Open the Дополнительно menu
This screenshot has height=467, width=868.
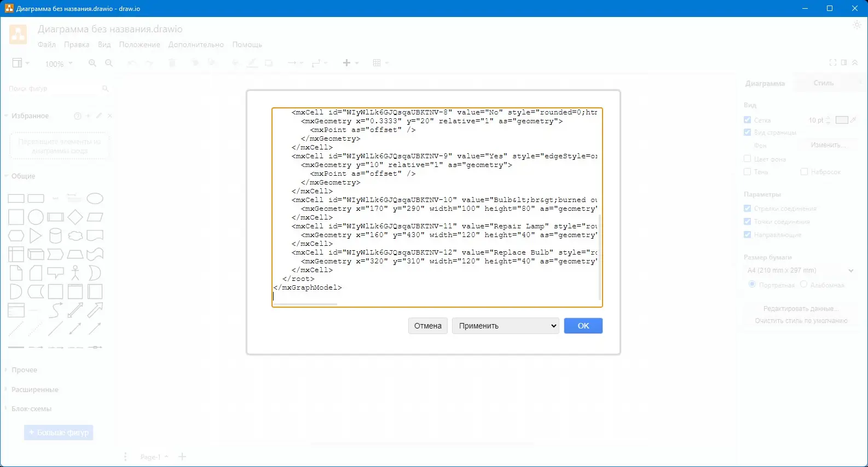196,44
